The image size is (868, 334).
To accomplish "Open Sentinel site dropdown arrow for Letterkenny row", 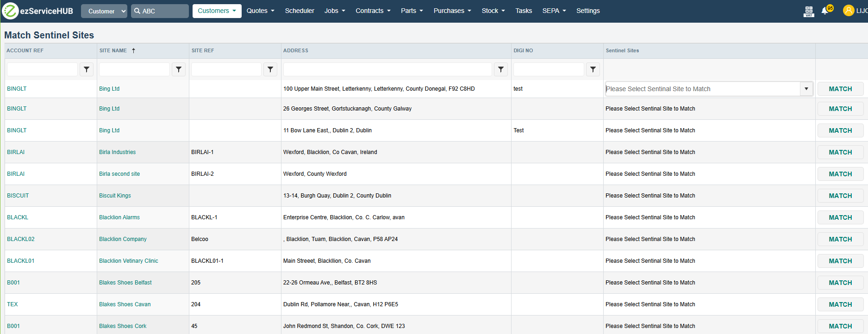I will tap(806, 89).
